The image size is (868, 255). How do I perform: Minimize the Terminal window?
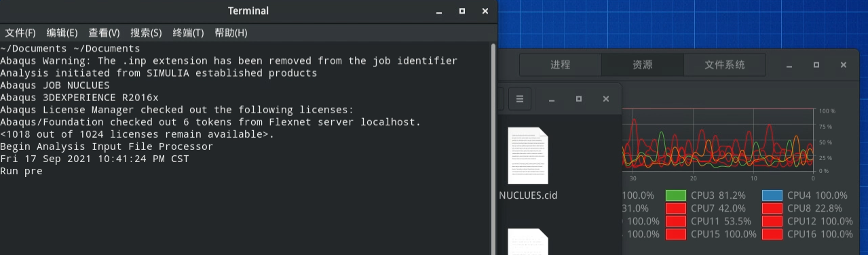coord(440,12)
